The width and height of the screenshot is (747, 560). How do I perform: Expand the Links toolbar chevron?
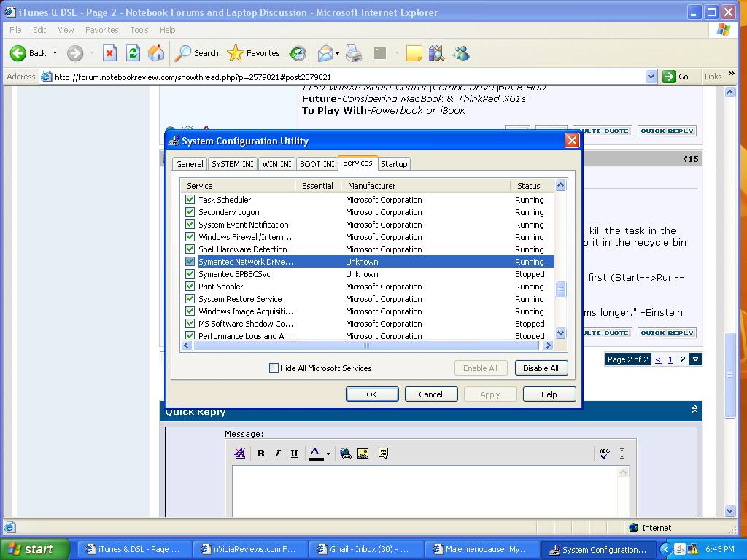pyautogui.click(x=731, y=74)
